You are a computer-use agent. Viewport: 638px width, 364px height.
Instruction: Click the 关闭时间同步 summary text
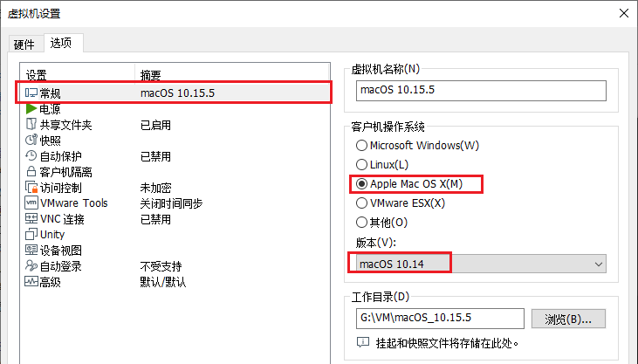pos(171,203)
